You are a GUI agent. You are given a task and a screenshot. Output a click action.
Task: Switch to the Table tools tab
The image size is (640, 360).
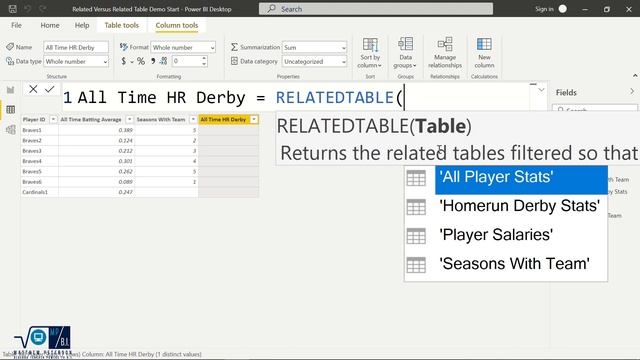(x=122, y=25)
